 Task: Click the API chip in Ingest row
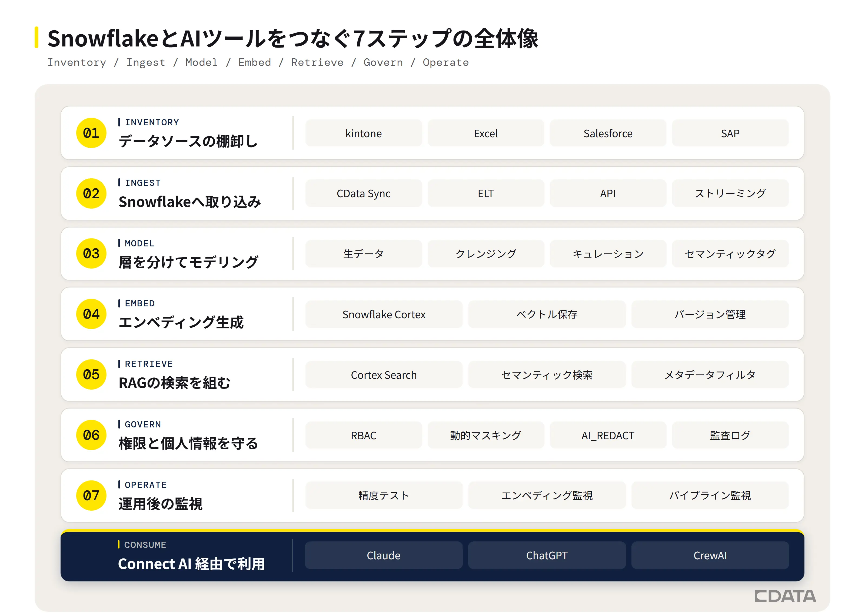pyautogui.click(x=608, y=193)
